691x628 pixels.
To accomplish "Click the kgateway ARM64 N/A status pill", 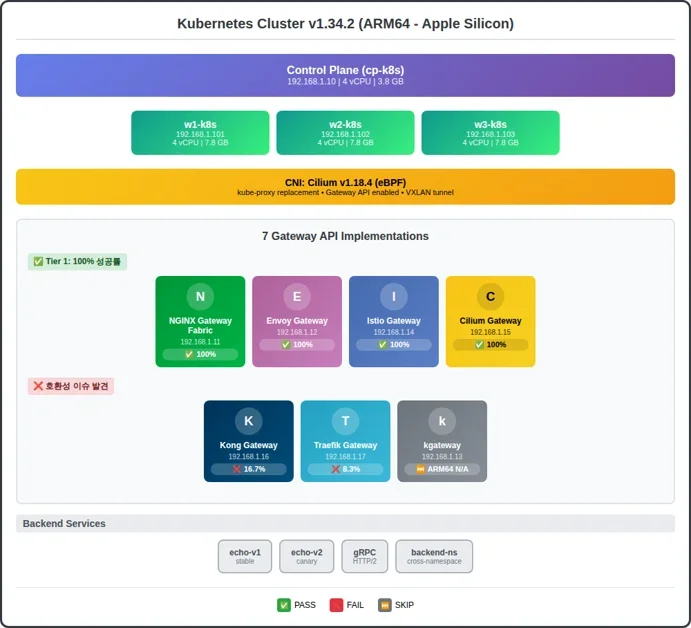I will (442, 469).
